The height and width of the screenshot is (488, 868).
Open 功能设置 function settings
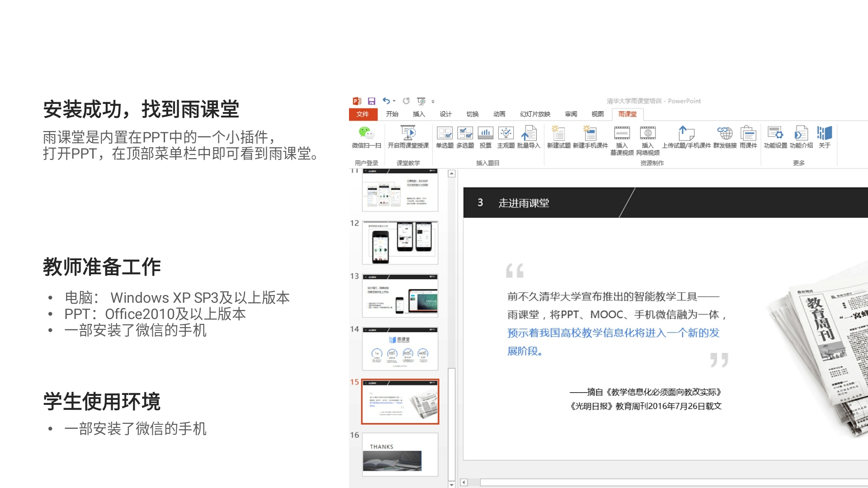776,137
